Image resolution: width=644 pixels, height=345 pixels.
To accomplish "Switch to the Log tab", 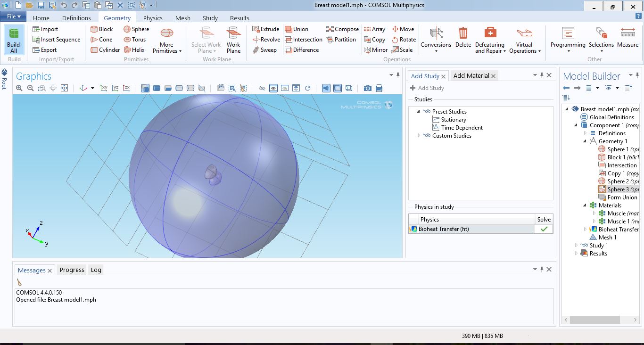I will (96, 270).
